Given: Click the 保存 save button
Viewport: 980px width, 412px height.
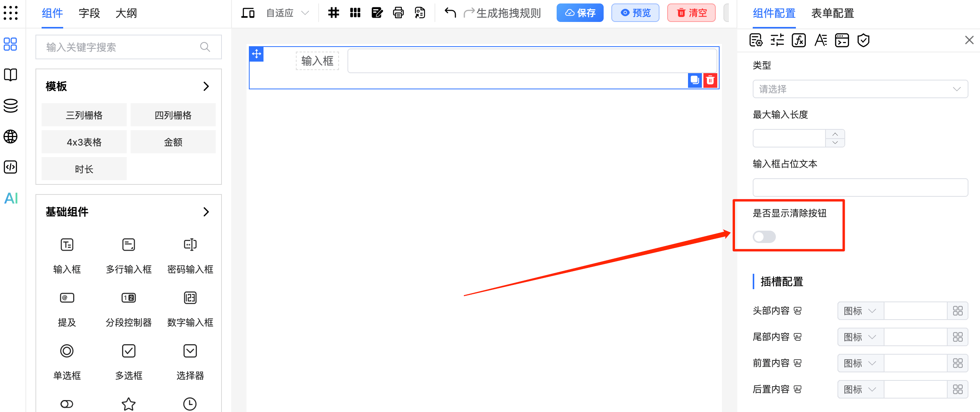Looking at the screenshot, I should 580,13.
